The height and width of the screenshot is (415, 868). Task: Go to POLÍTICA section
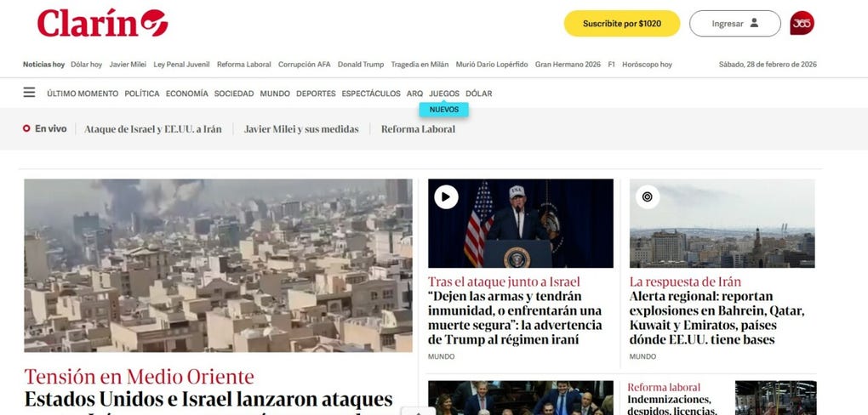click(x=142, y=94)
